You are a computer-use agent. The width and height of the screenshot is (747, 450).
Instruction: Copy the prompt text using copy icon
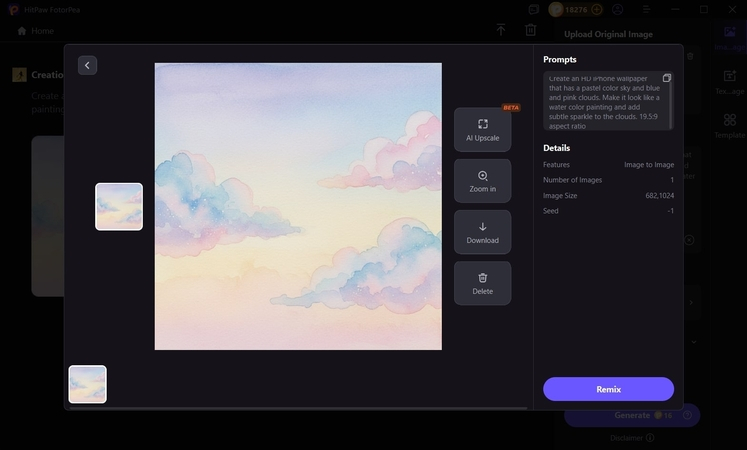666,78
